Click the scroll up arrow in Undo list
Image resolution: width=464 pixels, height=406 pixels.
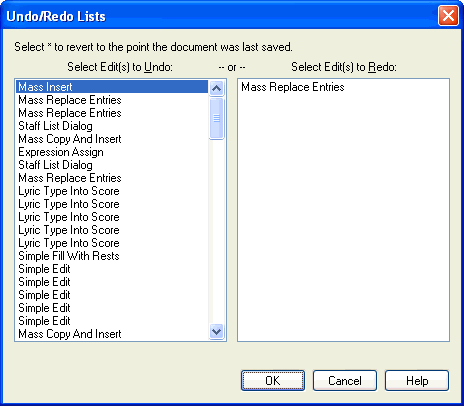[217, 88]
